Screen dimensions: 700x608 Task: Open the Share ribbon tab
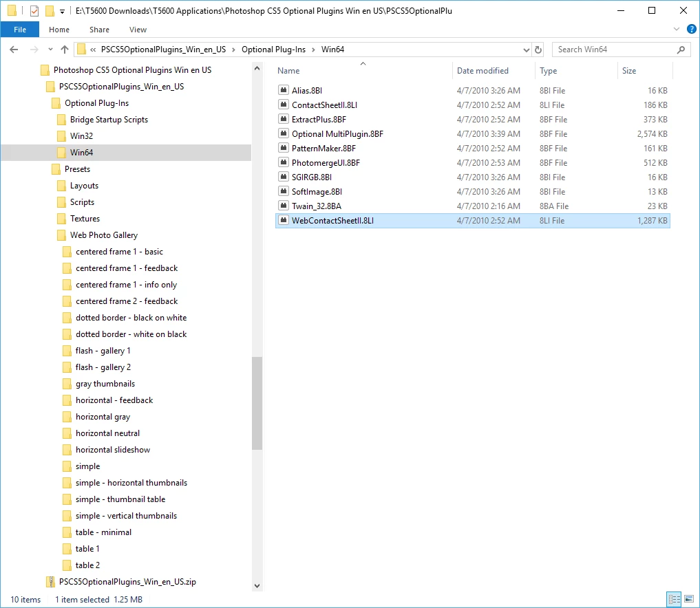(99, 30)
